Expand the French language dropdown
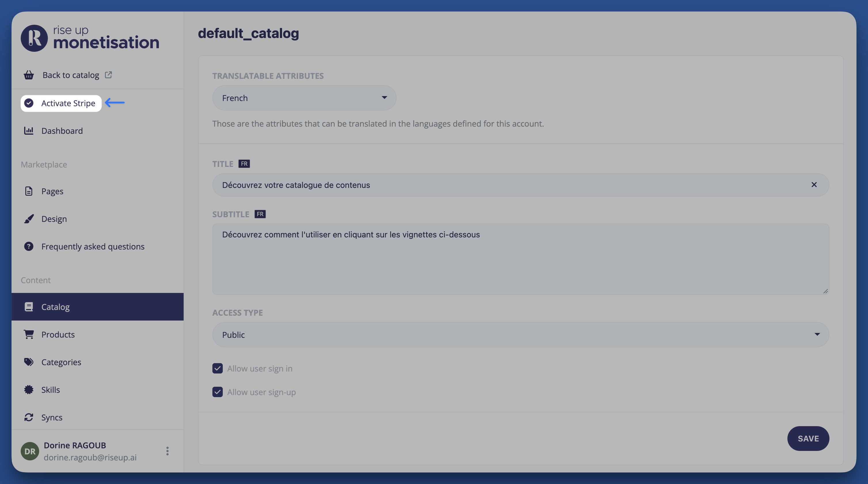This screenshot has height=484, width=868. [304, 98]
